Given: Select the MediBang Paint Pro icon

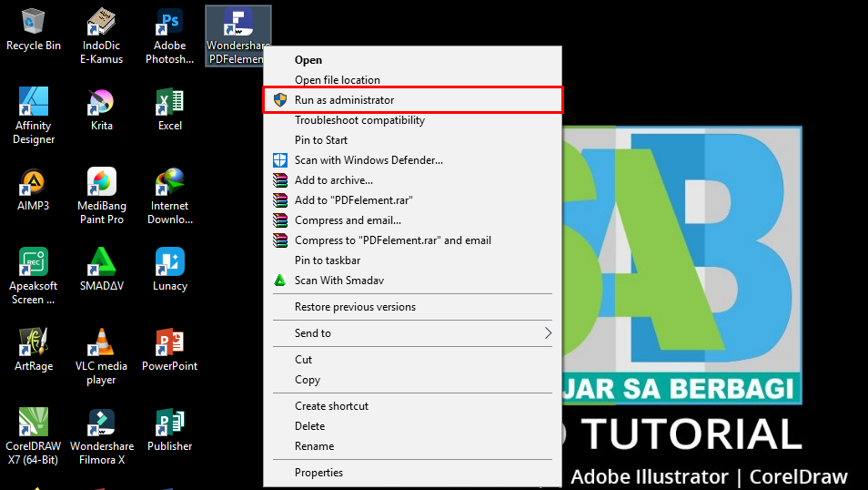Looking at the screenshot, I should tap(101, 196).
